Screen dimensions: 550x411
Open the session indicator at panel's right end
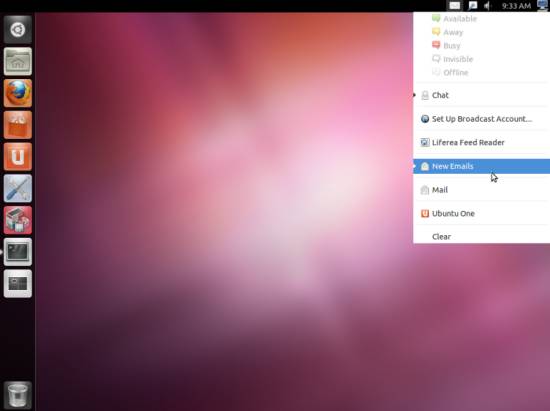point(543,6)
